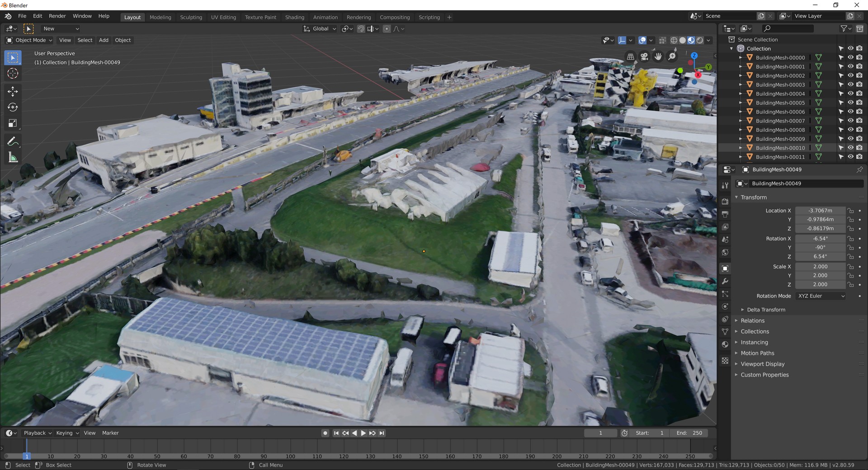
Task: Select the Cursor tool
Action: click(x=13, y=74)
